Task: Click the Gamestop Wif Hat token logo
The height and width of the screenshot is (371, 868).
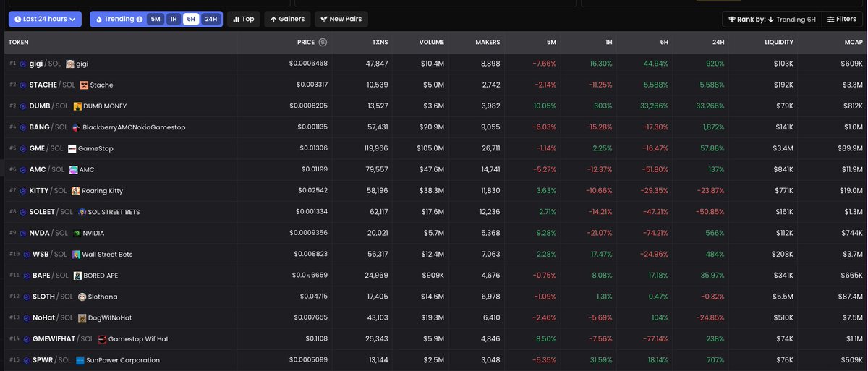Action: tap(103, 338)
